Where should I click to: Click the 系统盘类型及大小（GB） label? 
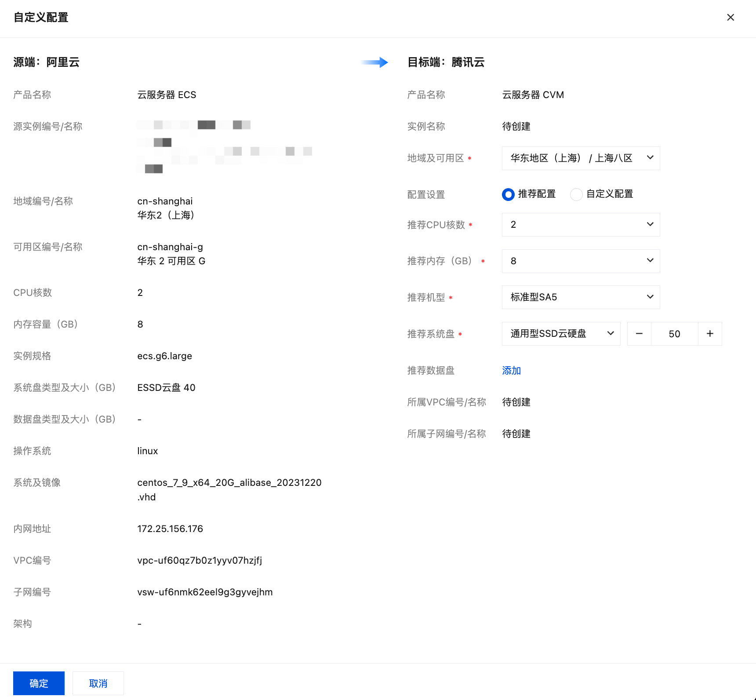point(65,387)
